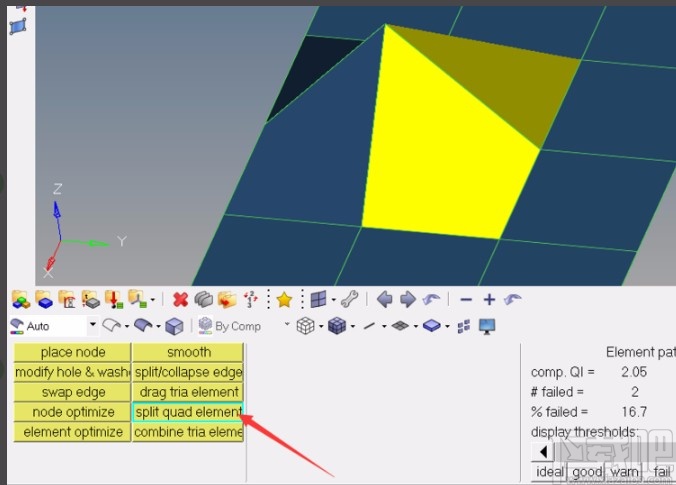Click the blue plane icon in left sidebar

18,26
